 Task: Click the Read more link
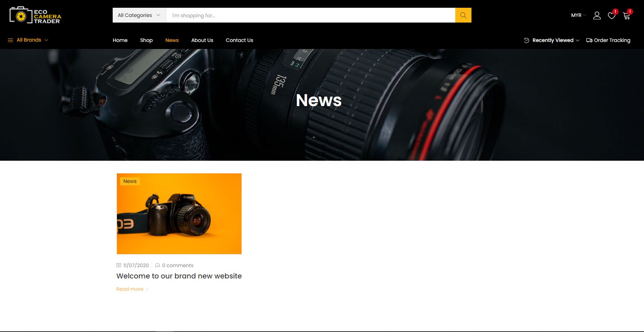(130, 289)
